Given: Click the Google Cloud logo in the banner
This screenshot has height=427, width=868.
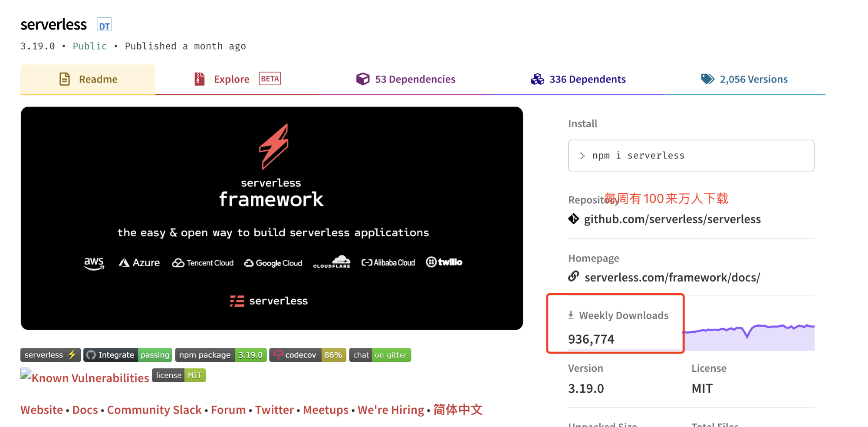Looking at the screenshot, I should pyautogui.click(x=273, y=263).
